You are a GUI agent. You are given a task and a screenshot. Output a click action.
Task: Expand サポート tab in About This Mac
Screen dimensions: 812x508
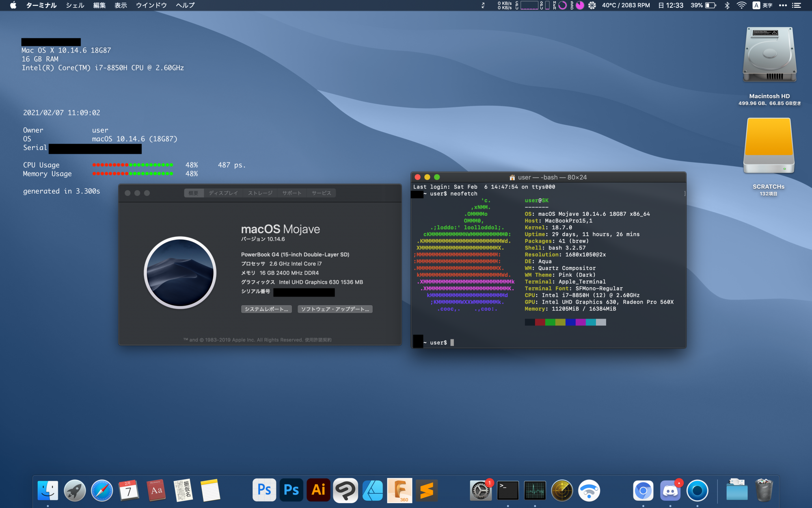point(292,192)
